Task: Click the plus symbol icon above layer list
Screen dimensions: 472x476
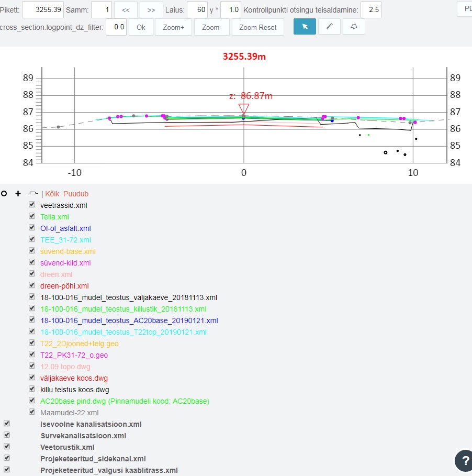Action: pos(18,193)
